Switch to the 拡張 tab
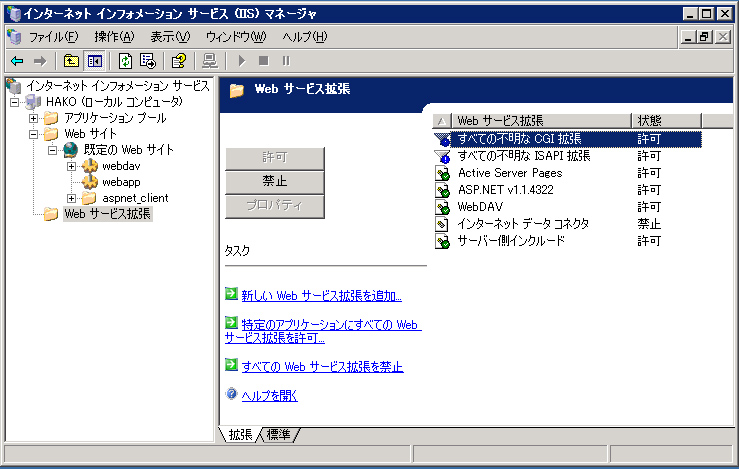This screenshot has height=469, width=739. pyautogui.click(x=240, y=435)
